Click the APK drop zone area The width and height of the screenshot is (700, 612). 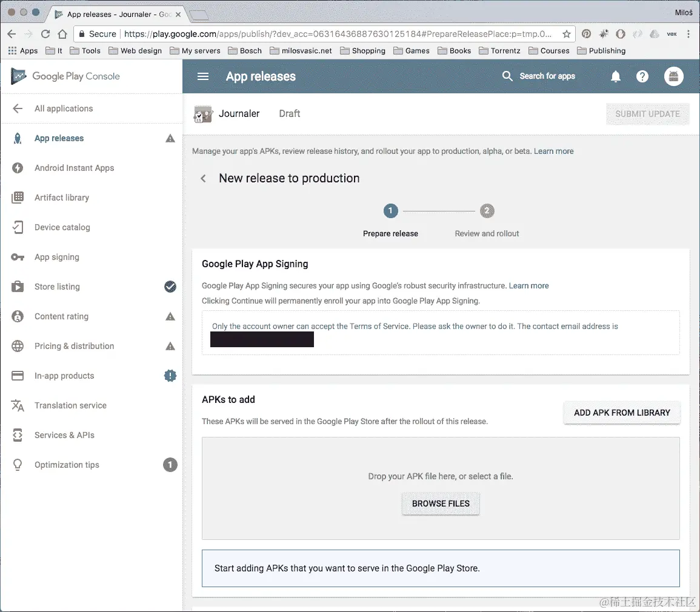click(441, 488)
